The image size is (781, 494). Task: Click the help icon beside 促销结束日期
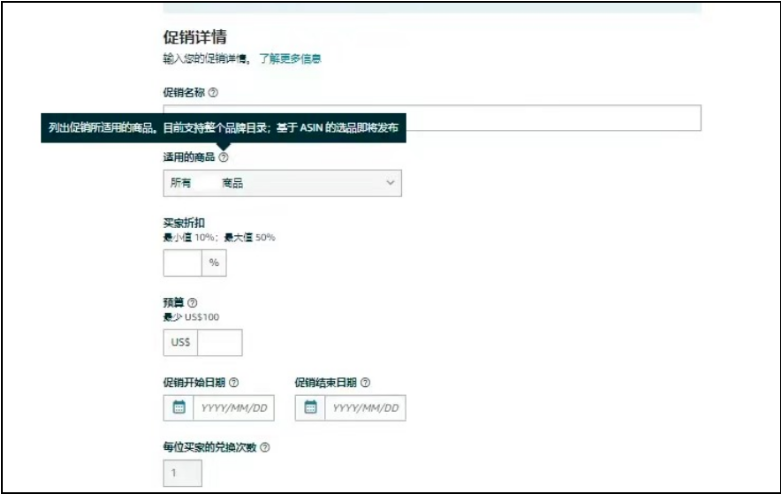(365, 382)
